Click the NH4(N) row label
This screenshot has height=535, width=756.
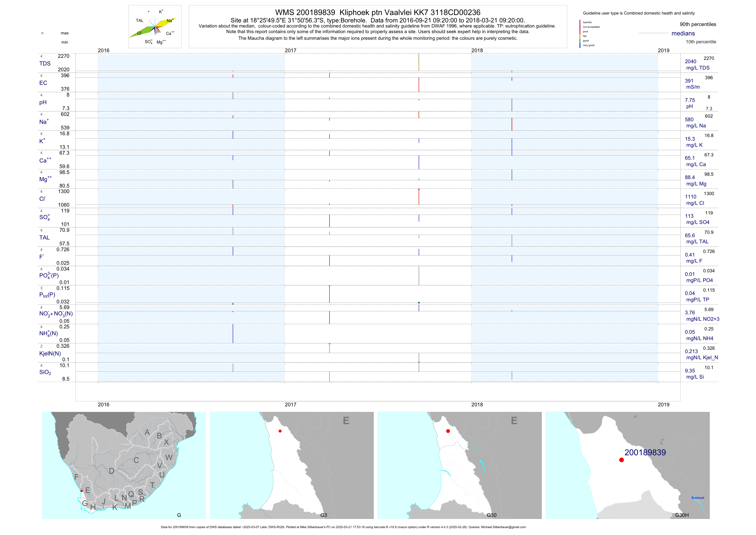click(x=48, y=333)
